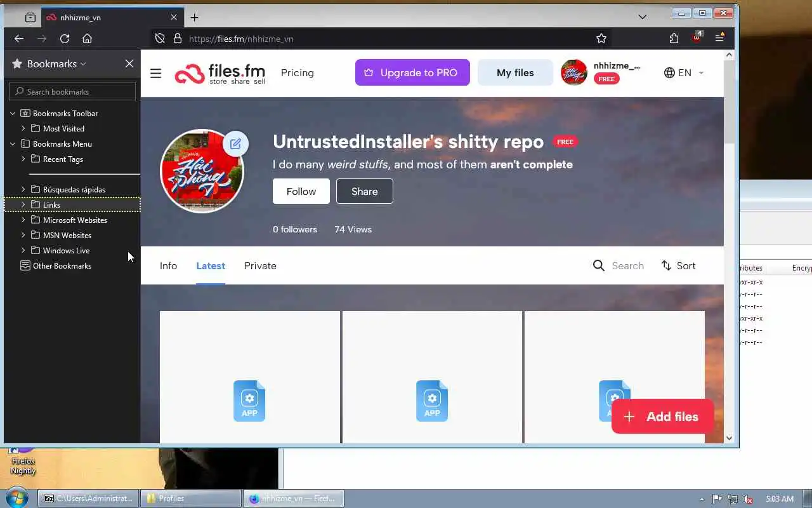Click the Add files button

[663, 417]
